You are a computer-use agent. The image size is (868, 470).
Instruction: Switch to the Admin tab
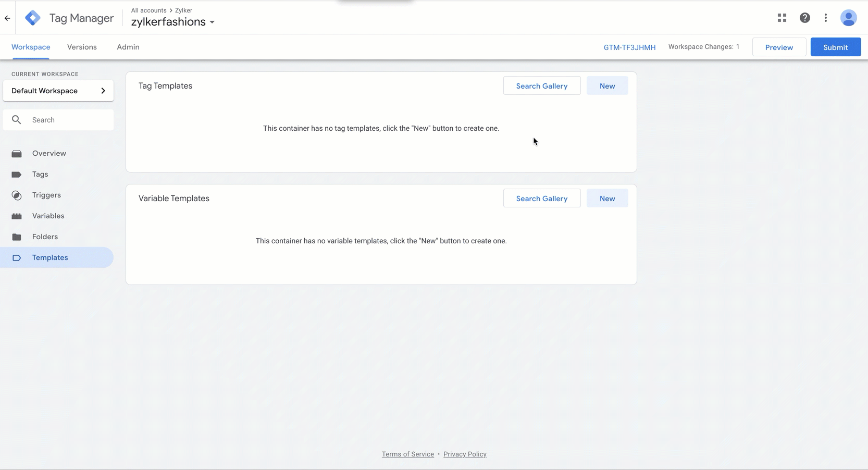128,47
